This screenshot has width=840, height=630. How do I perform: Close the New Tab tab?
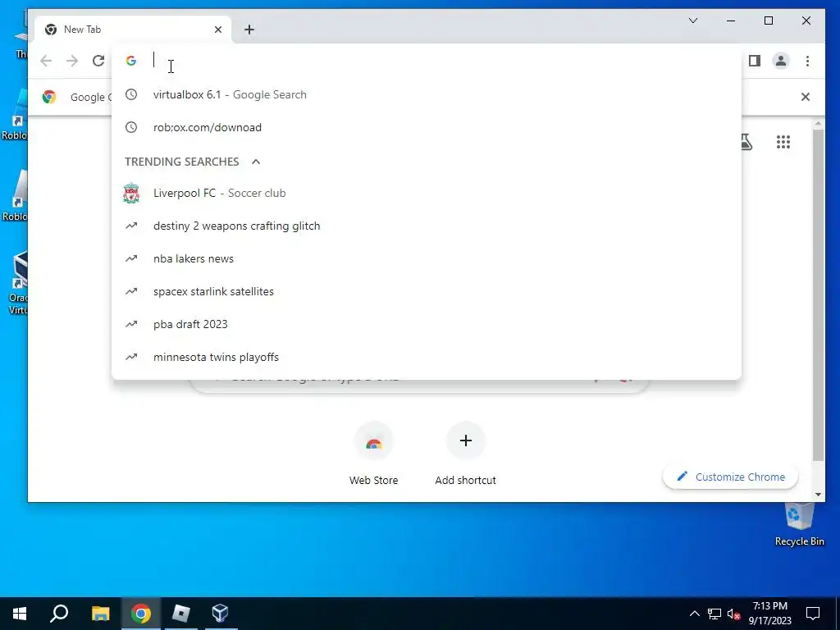pyautogui.click(x=218, y=30)
